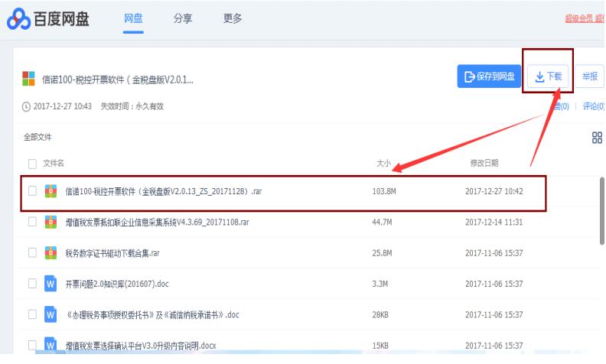Open the 更多 menu
The width and height of the screenshot is (606, 364).
click(x=233, y=18)
